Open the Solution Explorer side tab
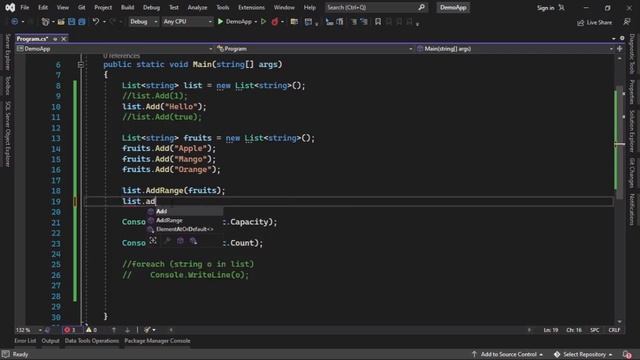 pos(632,131)
